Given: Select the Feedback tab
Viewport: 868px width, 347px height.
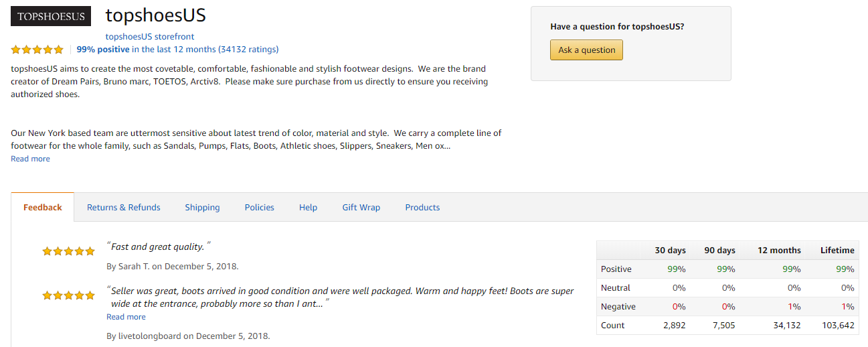Looking at the screenshot, I should (43, 207).
